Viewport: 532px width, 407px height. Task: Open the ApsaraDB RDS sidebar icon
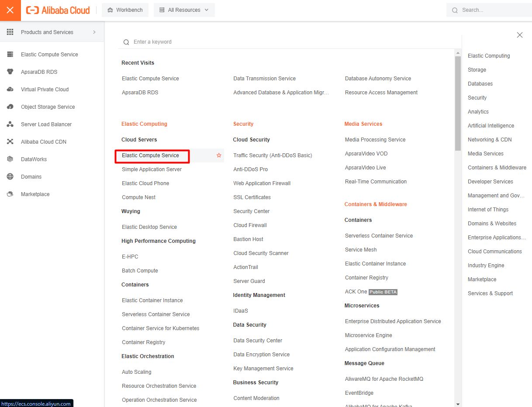pos(10,72)
